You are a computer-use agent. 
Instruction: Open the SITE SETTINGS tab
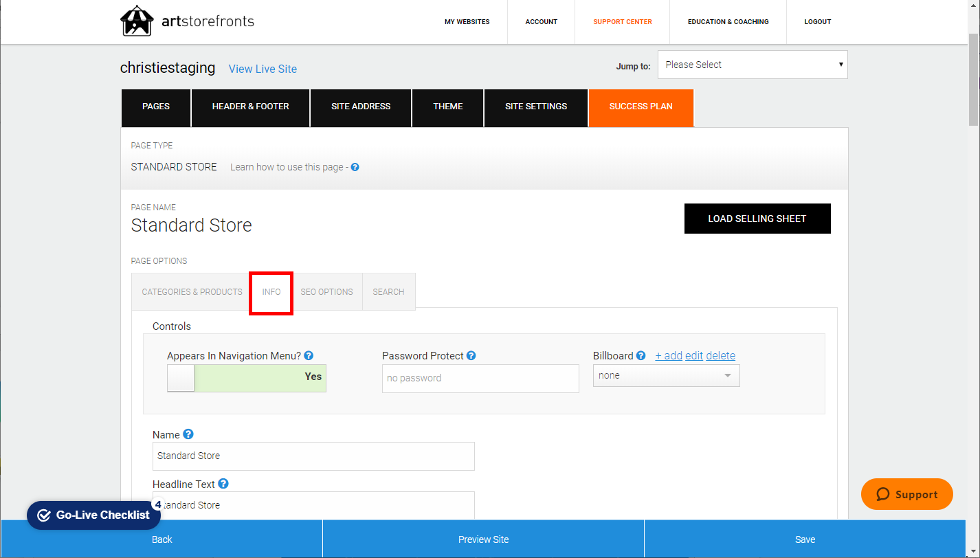(536, 107)
